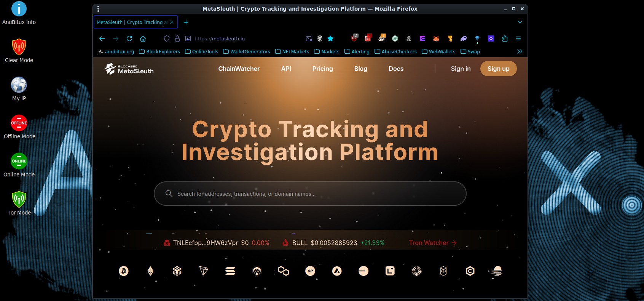Open the anubitux.org bookmark
644x301 pixels.
coord(116,51)
